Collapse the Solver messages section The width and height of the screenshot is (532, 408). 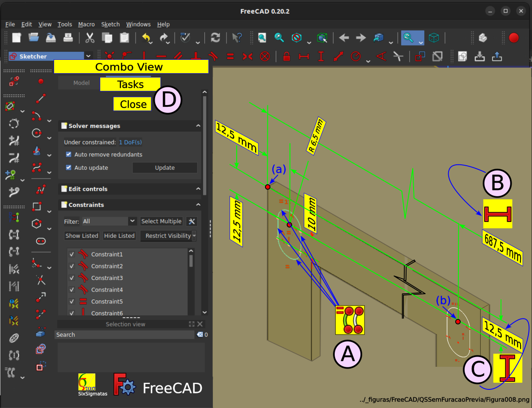tap(198, 126)
